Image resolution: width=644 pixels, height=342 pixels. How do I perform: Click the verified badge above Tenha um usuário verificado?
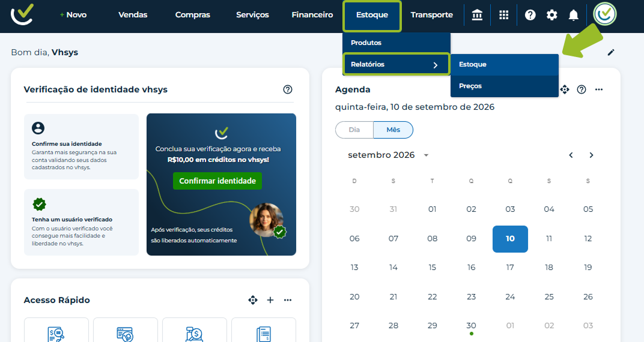pyautogui.click(x=40, y=204)
